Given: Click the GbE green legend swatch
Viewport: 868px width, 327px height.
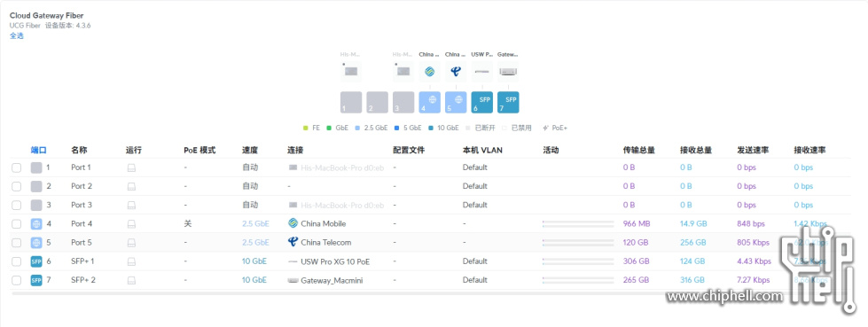Looking at the screenshot, I should [x=329, y=128].
